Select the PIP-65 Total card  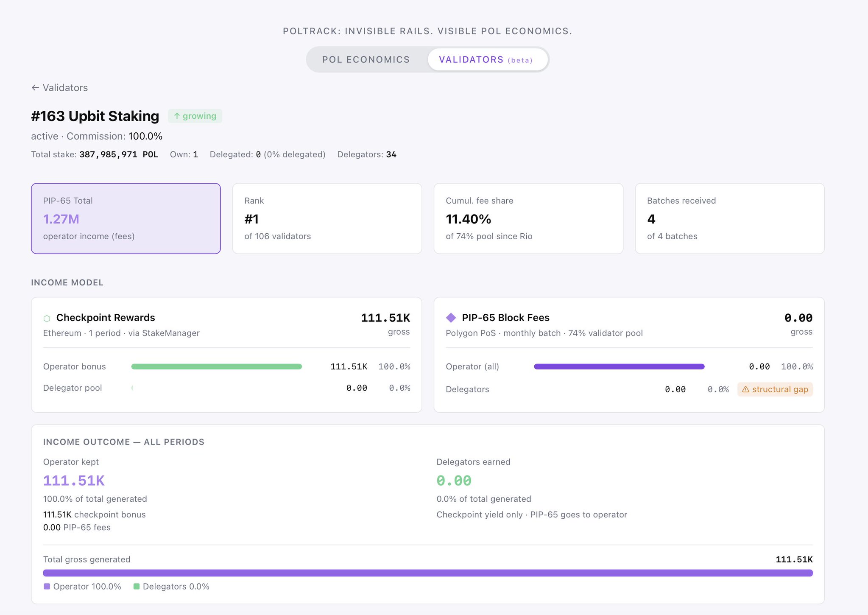(x=126, y=218)
